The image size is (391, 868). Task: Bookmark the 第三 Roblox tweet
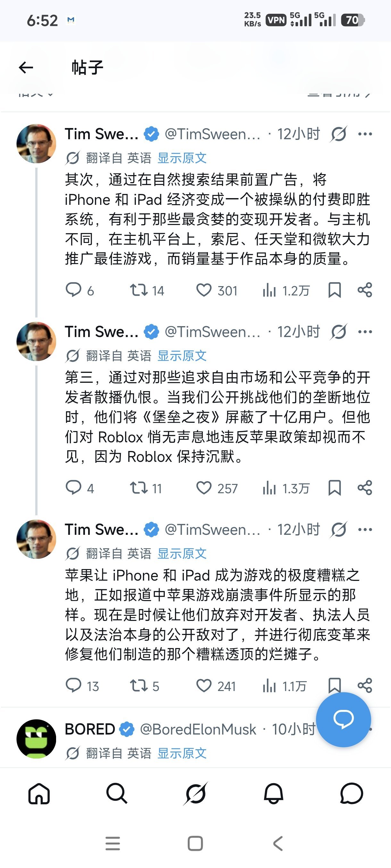pos(334,488)
